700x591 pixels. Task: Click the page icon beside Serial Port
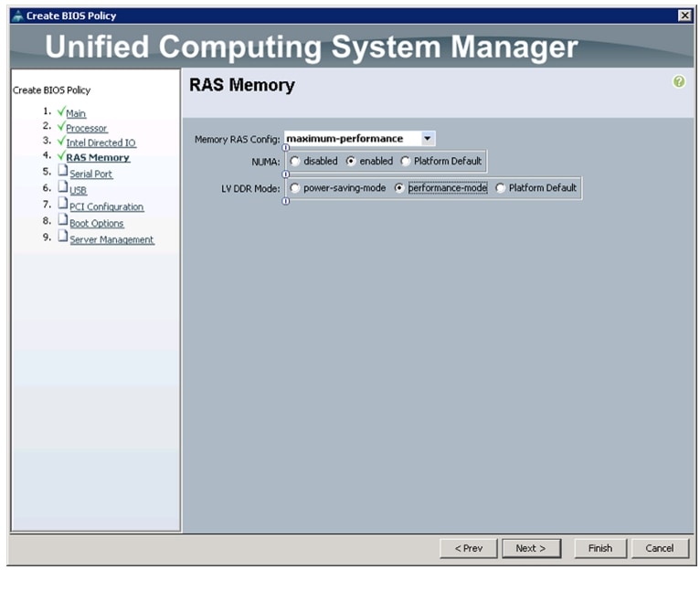click(63, 171)
